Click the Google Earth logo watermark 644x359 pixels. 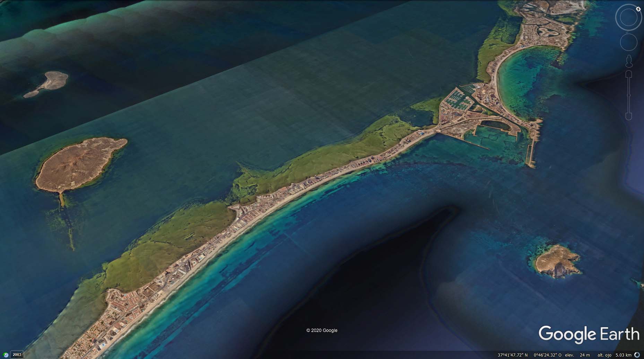(589, 334)
